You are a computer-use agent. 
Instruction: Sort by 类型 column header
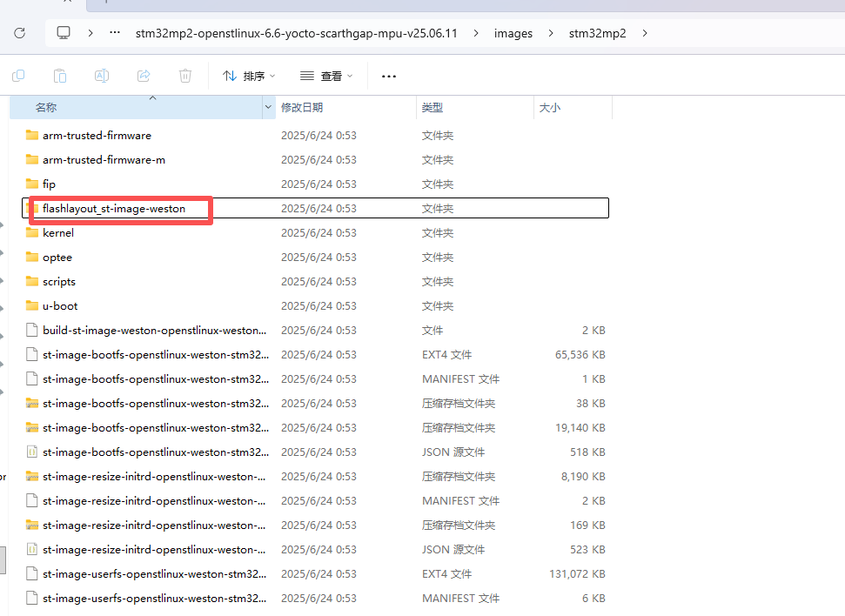coord(475,107)
